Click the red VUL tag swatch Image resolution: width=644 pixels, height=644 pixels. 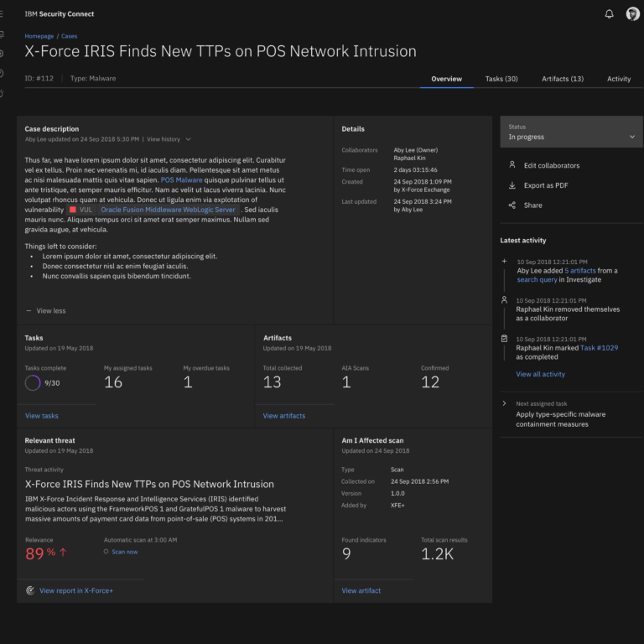73,210
